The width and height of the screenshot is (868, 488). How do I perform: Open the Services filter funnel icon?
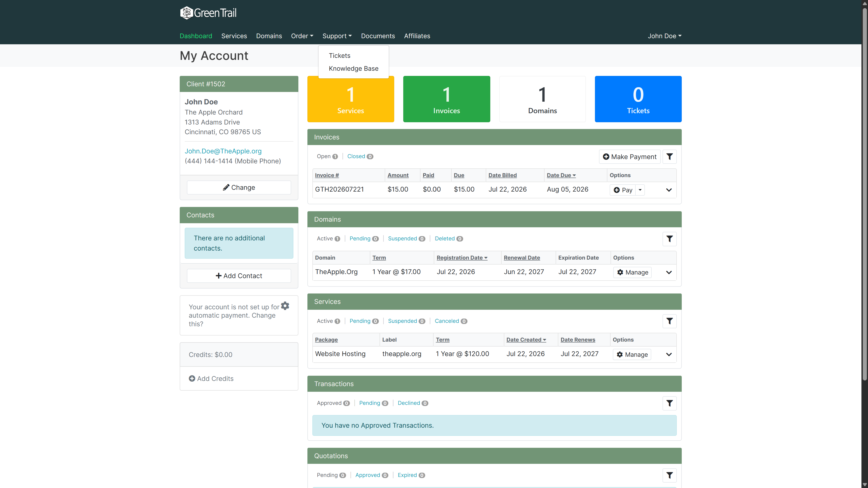point(669,321)
